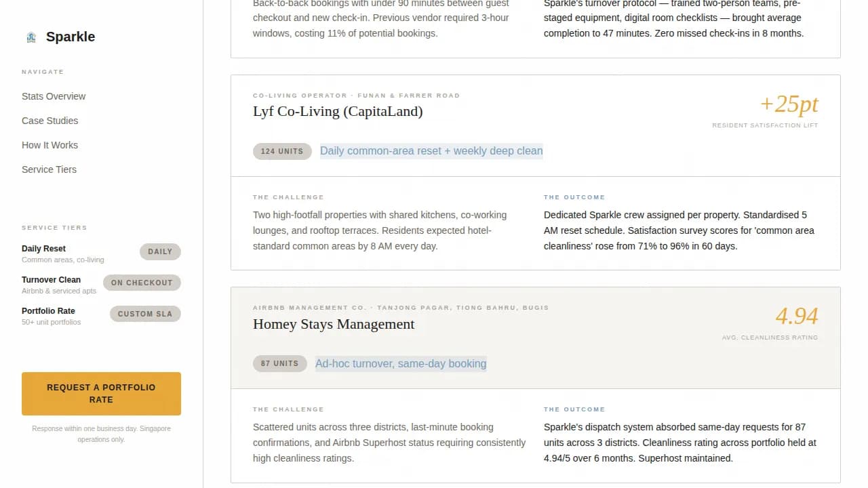Click THE OUTCOME heading in Lyf card
The width and height of the screenshot is (868, 488).
pyautogui.click(x=574, y=197)
